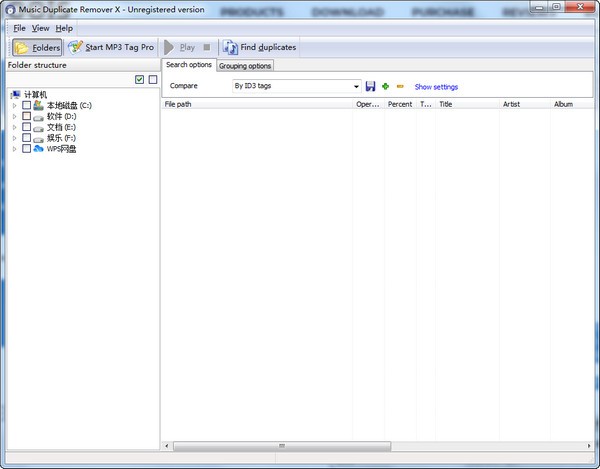Click the check-all icon above folder tree
Viewport: 600px width, 469px height.
click(x=139, y=80)
